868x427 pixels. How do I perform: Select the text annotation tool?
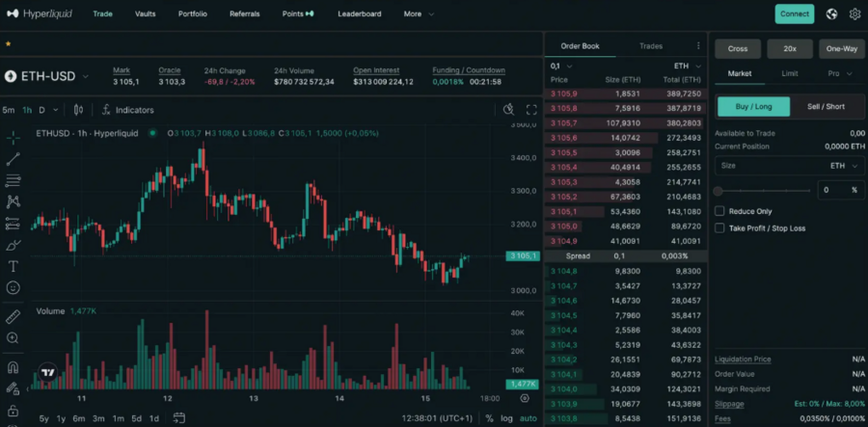[14, 267]
